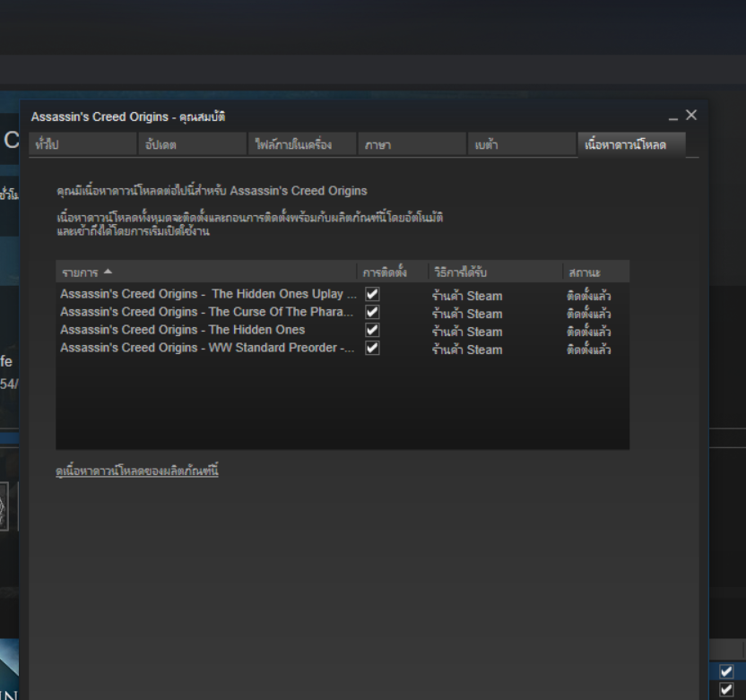The image size is (746, 700).
Task: Go to the ภาษา tab
Action: click(412, 144)
